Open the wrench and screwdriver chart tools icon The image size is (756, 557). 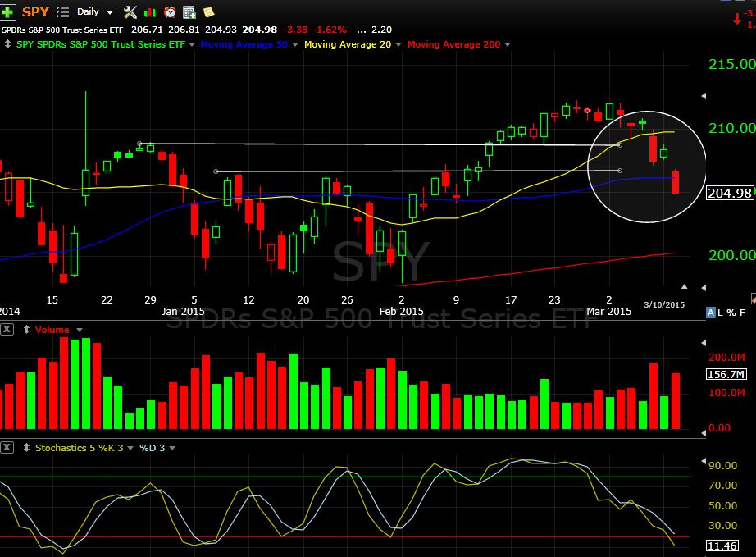[130, 12]
